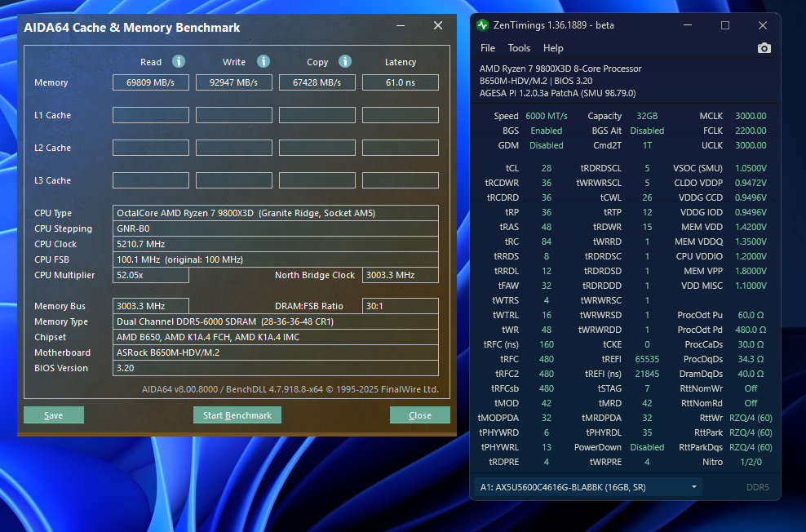Viewport: 806px width, 532px height.
Task: Click tRAS value 48
Action: click(547, 227)
